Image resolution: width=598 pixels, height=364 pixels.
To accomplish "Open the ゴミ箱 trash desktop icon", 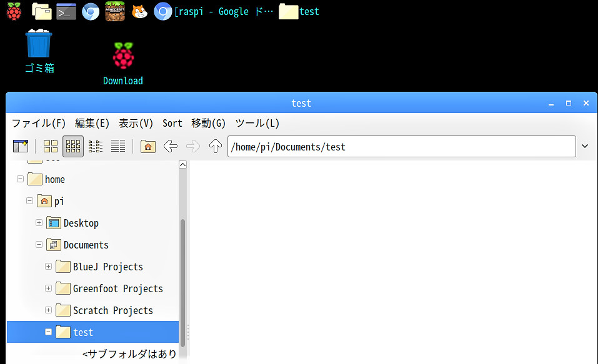I will [x=39, y=51].
